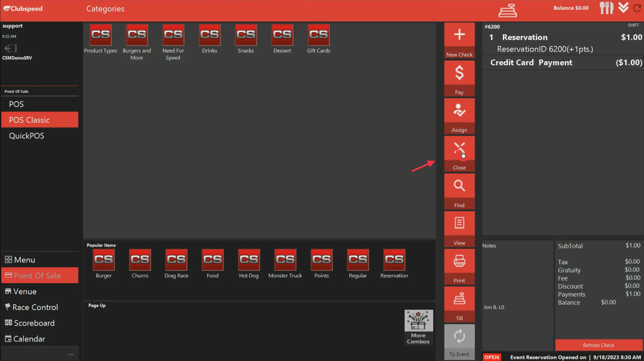This screenshot has height=361, width=644.
Task: Click the fork and knife icon
Action: coord(606,8)
